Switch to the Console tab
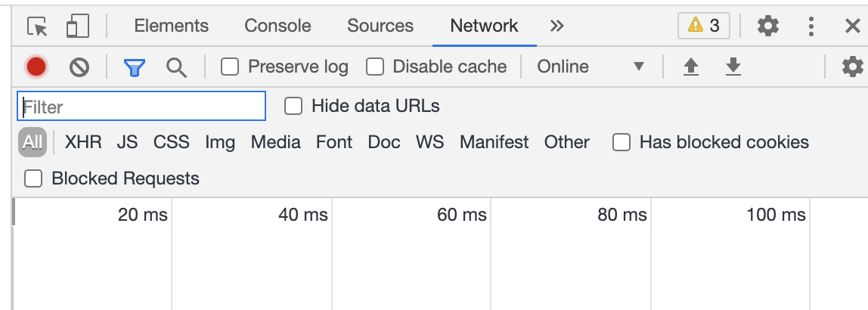 [x=277, y=26]
